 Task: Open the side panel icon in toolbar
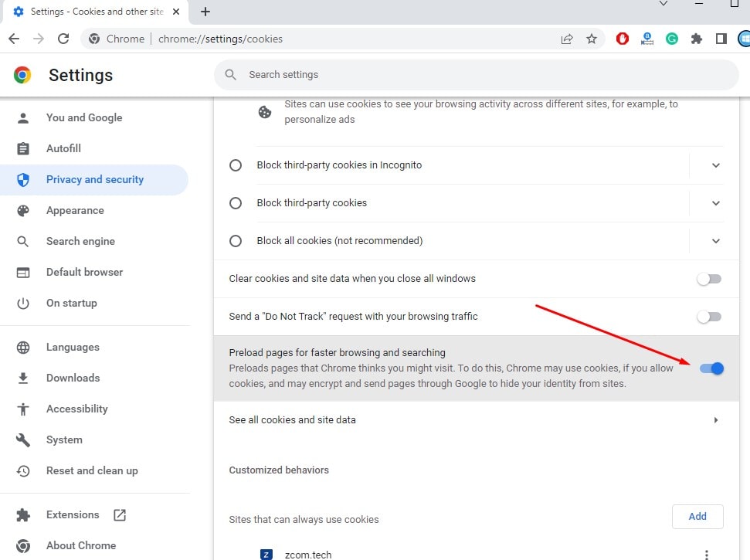coord(721,39)
